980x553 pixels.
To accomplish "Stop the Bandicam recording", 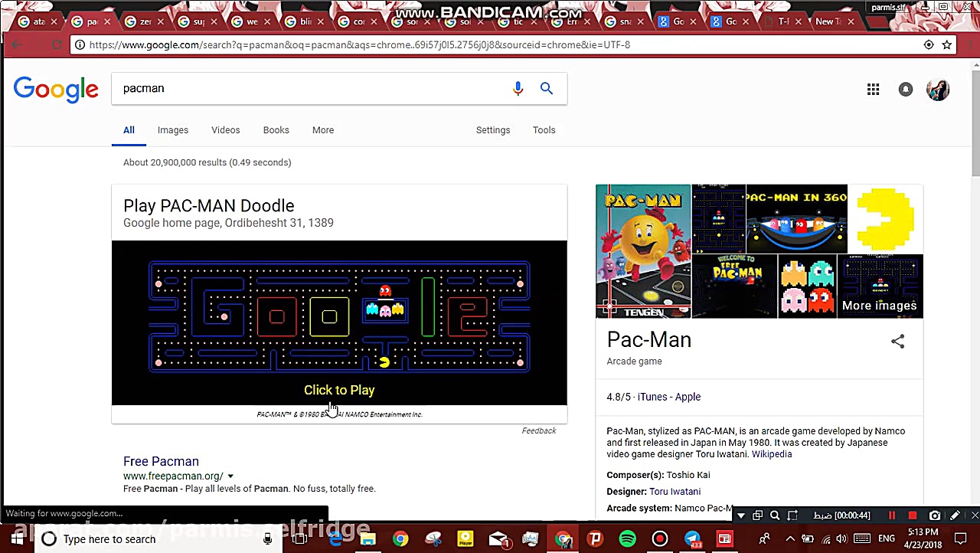I will 913,515.
